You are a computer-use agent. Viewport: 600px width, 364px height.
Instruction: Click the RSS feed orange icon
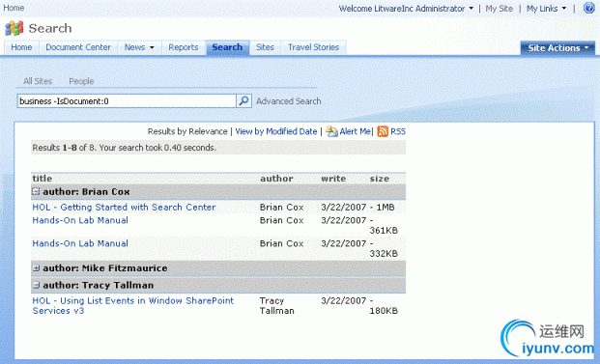click(383, 131)
